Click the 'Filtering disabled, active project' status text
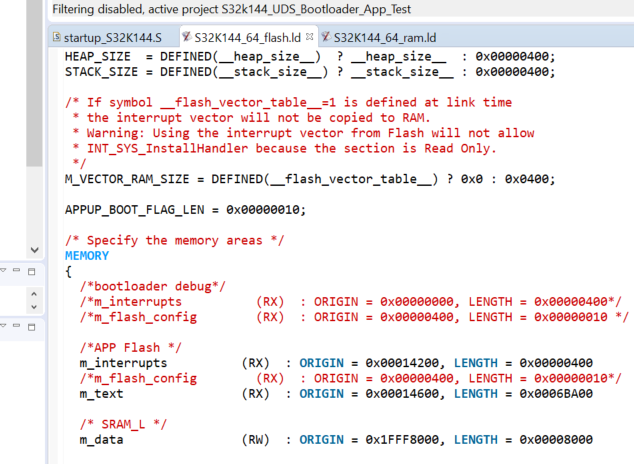The image size is (634, 464). pyautogui.click(x=231, y=9)
